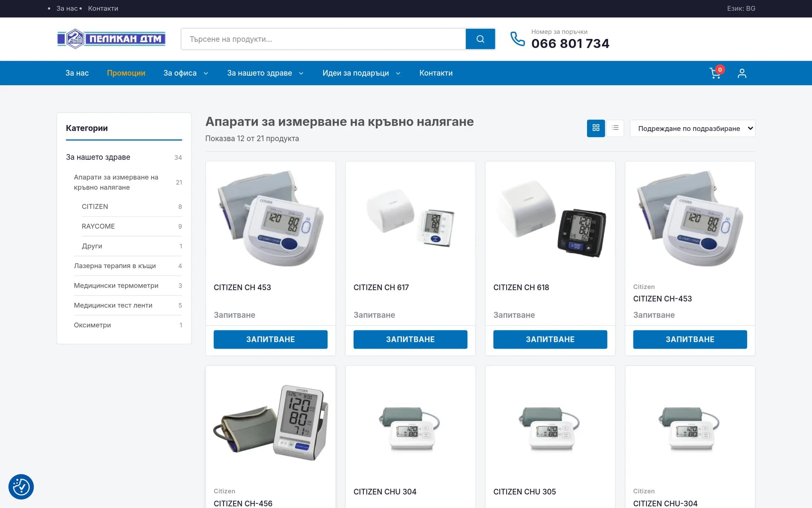Image resolution: width=812 pixels, height=508 pixels.
Task: Open За нас in the blue navigation bar
Action: [x=77, y=73]
